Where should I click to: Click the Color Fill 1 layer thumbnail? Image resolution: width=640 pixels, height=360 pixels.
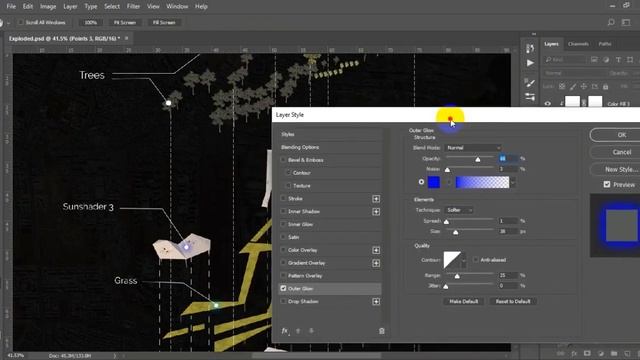click(x=572, y=102)
